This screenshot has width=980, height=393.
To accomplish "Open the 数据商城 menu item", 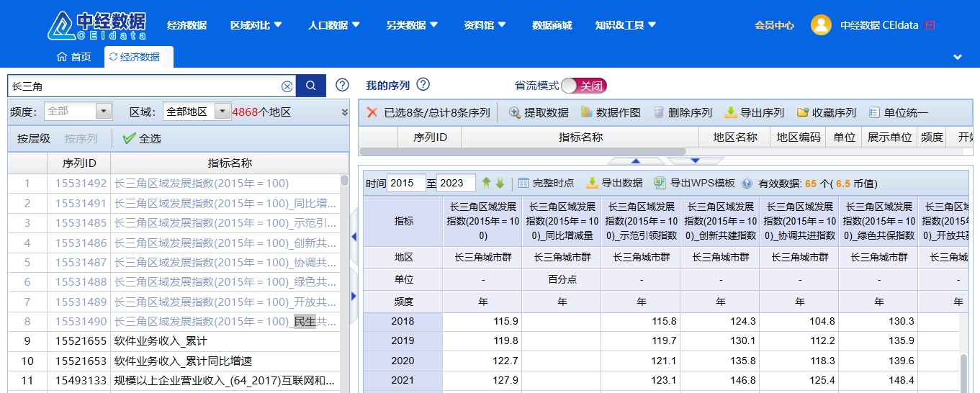I will coord(552,25).
